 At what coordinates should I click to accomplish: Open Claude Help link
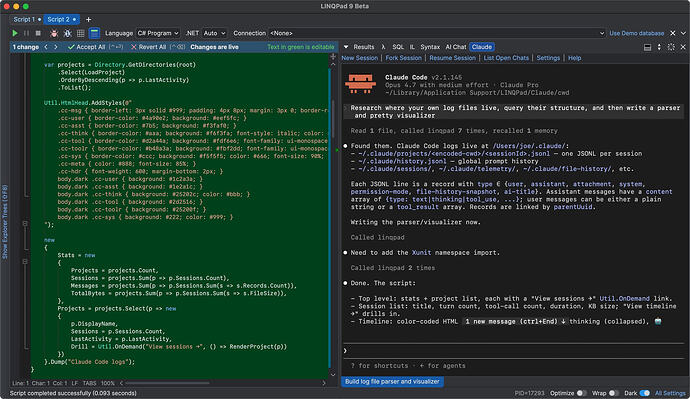[574, 58]
